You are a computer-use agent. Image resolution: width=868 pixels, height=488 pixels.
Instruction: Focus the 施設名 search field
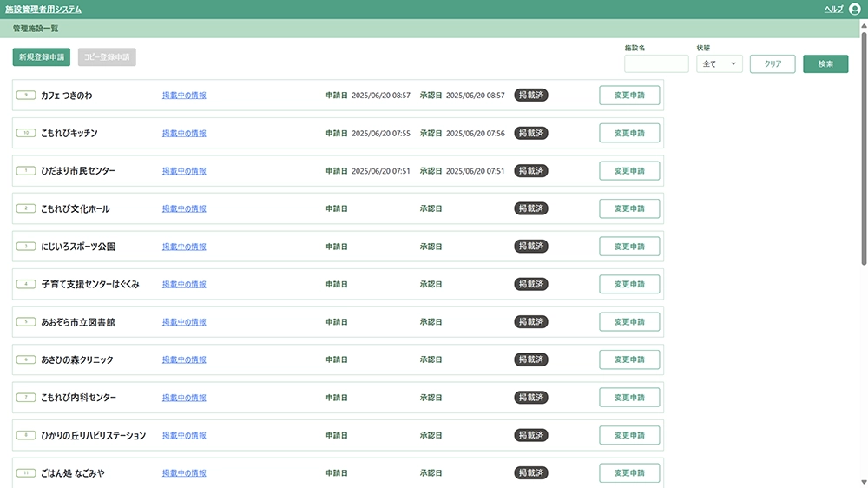pyautogui.click(x=656, y=63)
